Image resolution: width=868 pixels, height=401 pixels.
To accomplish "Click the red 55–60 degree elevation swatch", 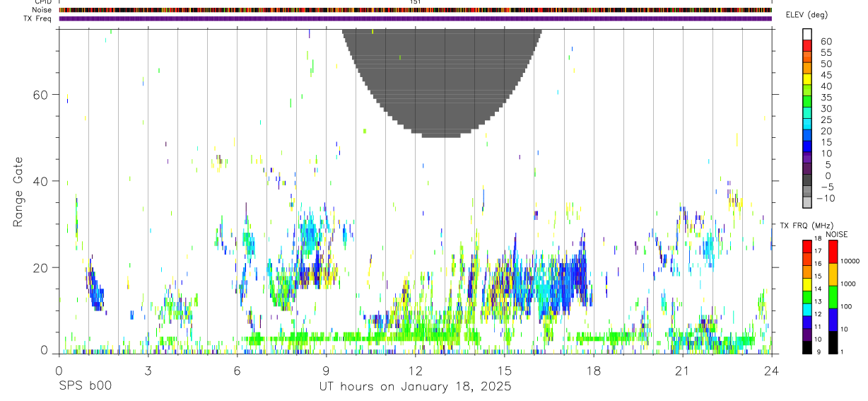I will 807,45.
